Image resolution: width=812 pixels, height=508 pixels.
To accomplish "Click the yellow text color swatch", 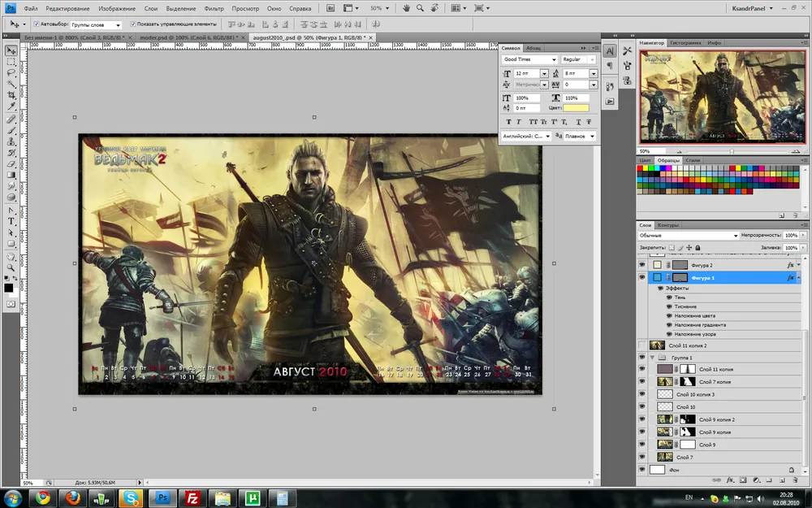I will (x=576, y=107).
